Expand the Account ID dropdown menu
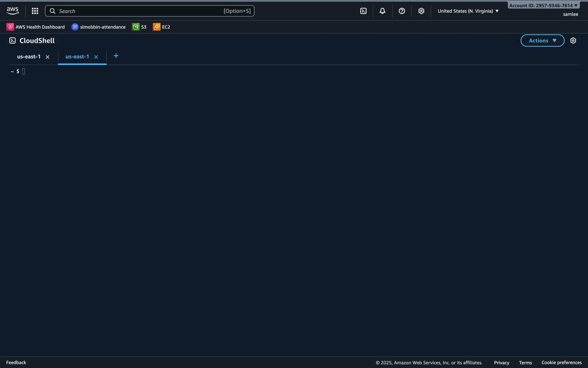The height and width of the screenshot is (368, 588). point(543,6)
